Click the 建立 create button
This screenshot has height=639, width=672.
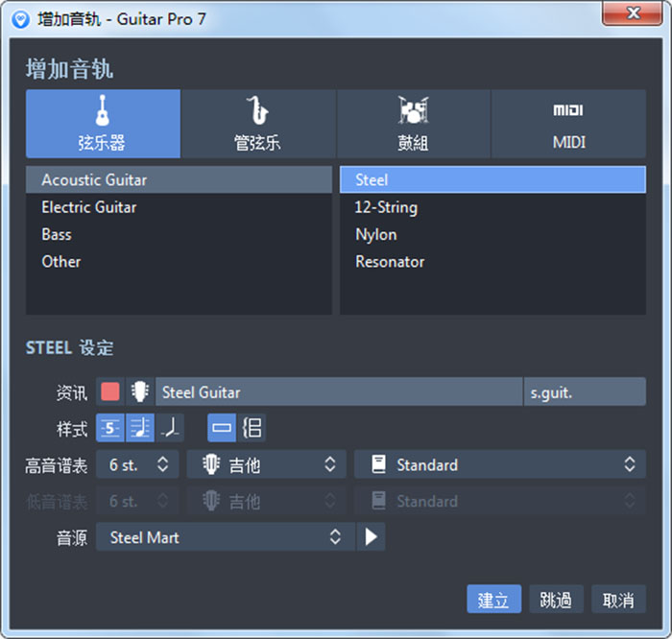click(x=493, y=599)
